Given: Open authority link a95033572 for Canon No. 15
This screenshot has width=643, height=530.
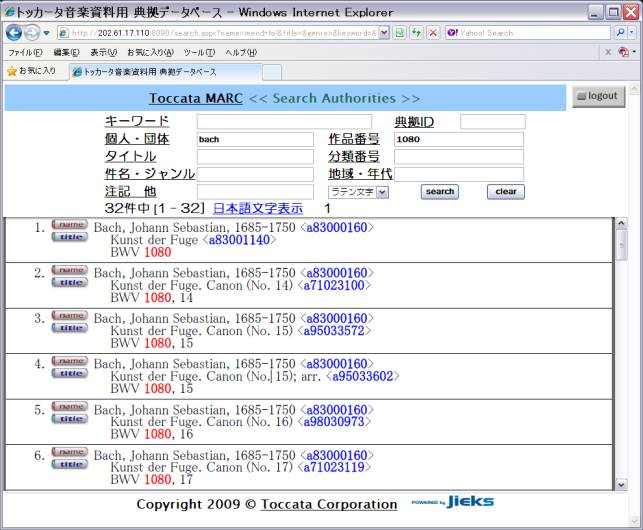Looking at the screenshot, I should (x=334, y=331).
